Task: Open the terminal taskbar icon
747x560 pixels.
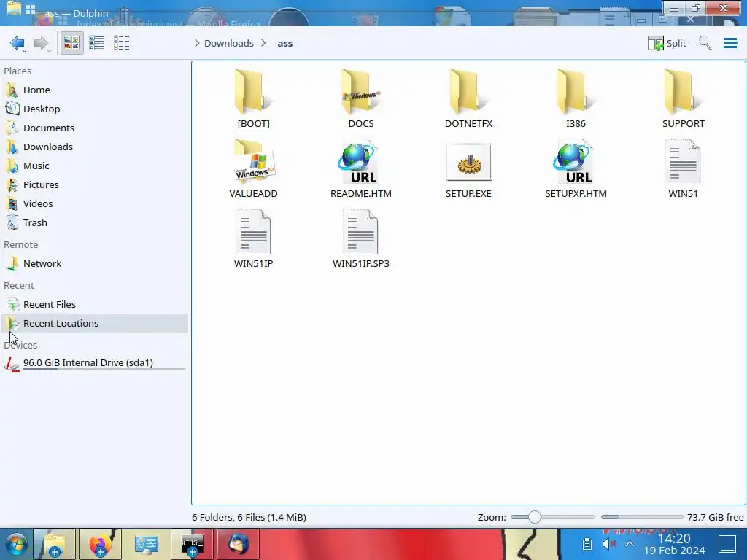Action: point(192,544)
